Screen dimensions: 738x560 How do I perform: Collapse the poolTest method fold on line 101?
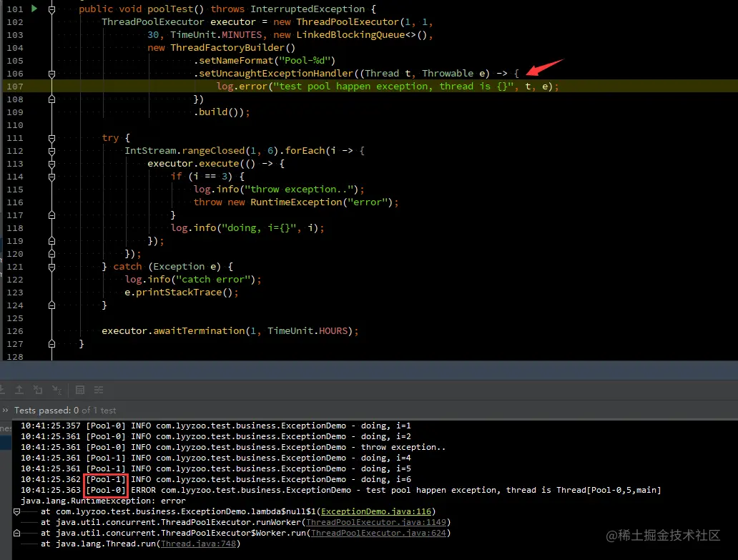coord(51,9)
